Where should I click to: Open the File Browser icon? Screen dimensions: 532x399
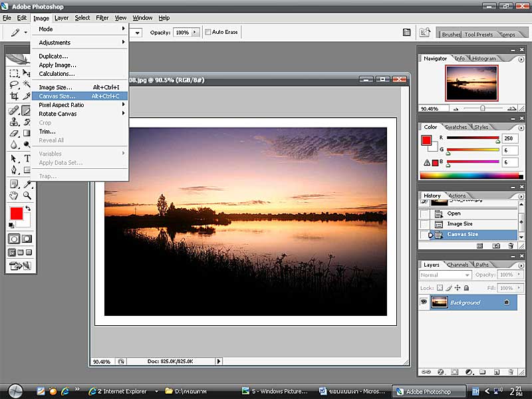[x=424, y=32]
